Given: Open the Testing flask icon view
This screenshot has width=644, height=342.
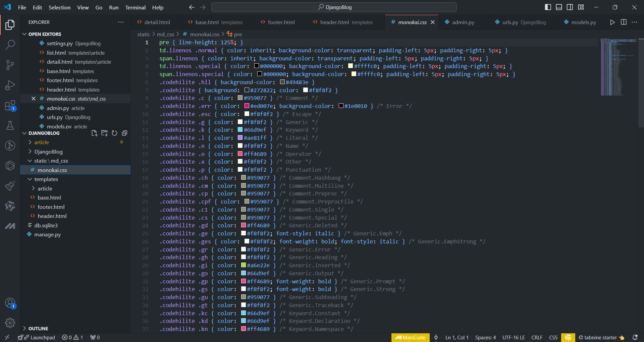Looking at the screenshot, I should point(10,125).
